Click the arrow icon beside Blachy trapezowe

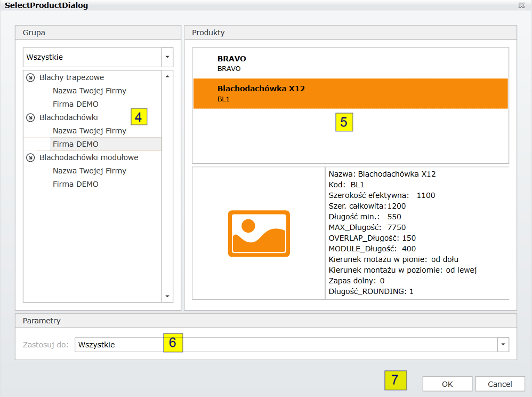pos(30,77)
